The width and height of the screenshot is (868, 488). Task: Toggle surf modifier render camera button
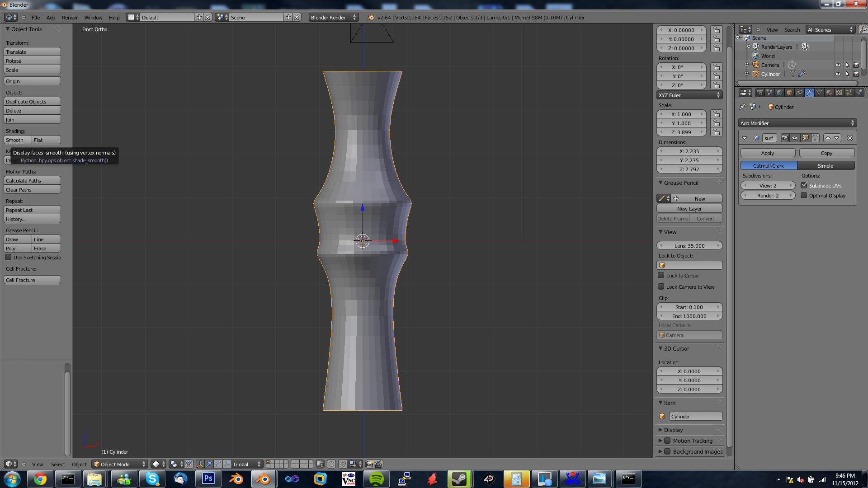tap(785, 138)
